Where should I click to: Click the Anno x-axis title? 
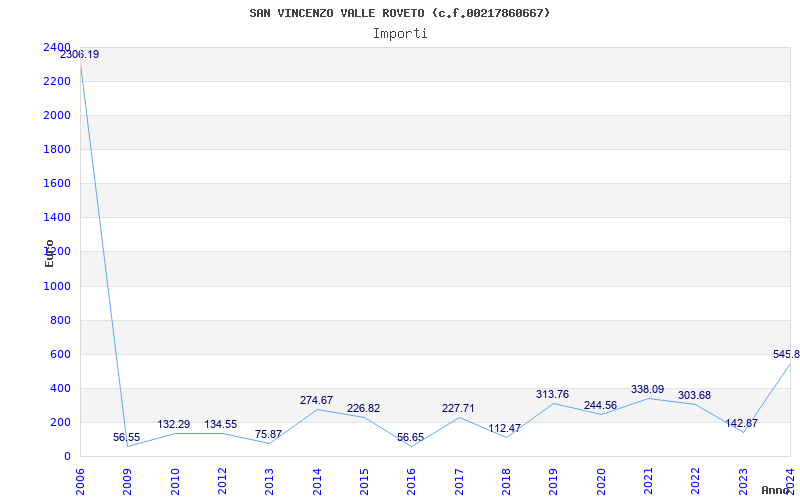tap(776, 490)
